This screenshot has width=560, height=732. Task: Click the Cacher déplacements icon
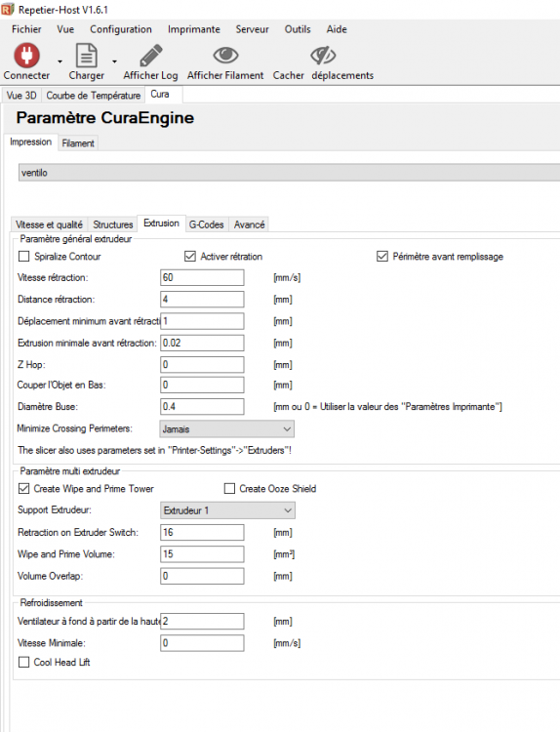click(323, 55)
